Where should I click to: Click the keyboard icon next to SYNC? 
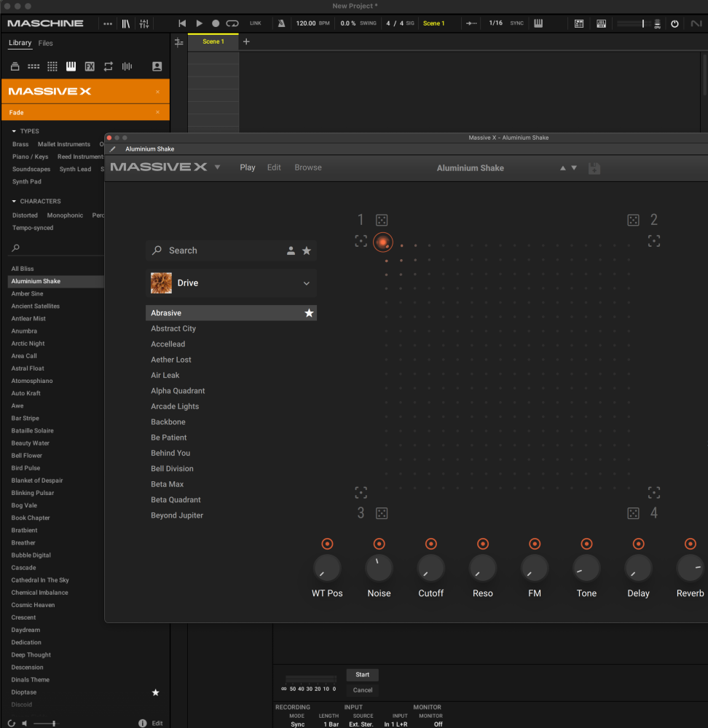coord(538,23)
